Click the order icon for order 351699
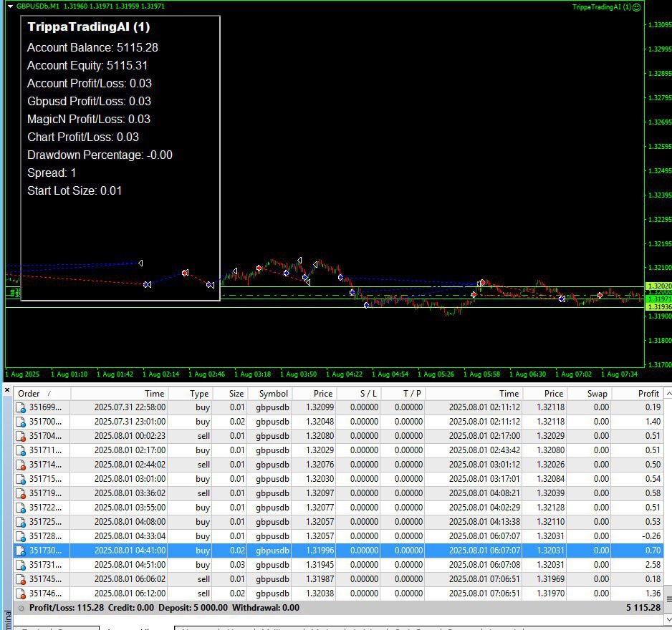Image resolution: width=672 pixels, height=630 pixels. [21, 407]
